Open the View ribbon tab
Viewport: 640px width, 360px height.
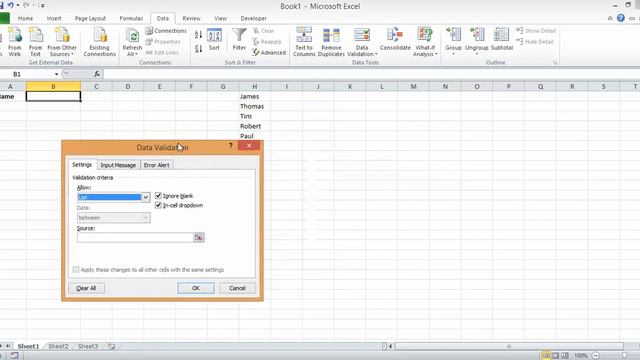click(x=220, y=18)
